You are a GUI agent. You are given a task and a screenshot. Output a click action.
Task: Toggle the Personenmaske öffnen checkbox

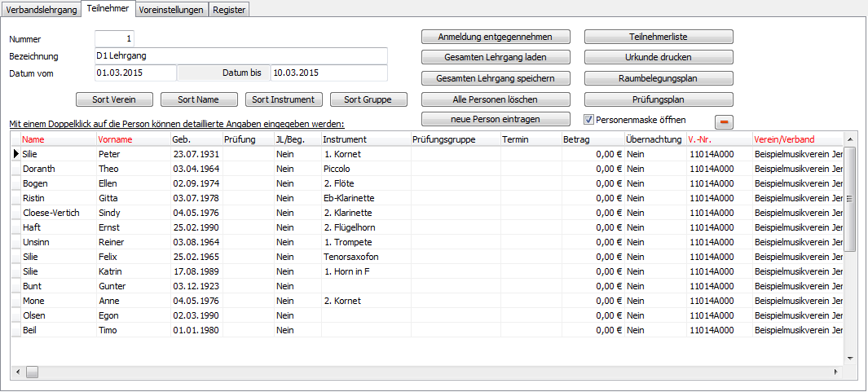(589, 120)
